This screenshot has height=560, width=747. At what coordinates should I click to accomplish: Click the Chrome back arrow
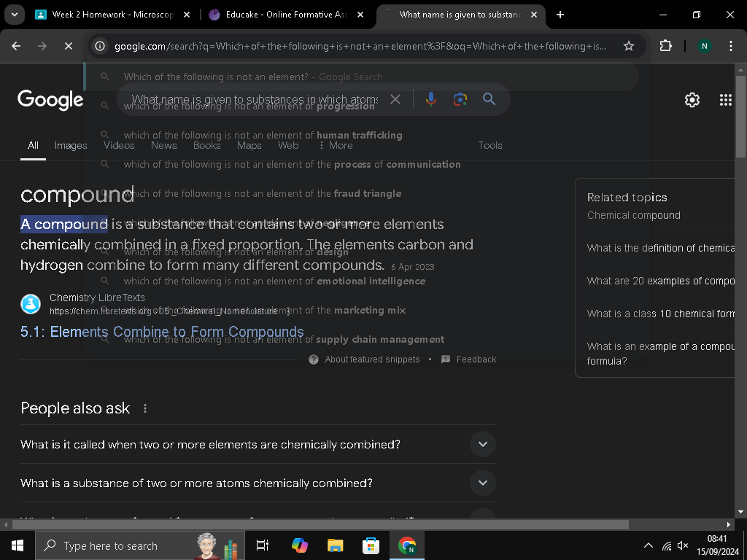click(16, 46)
